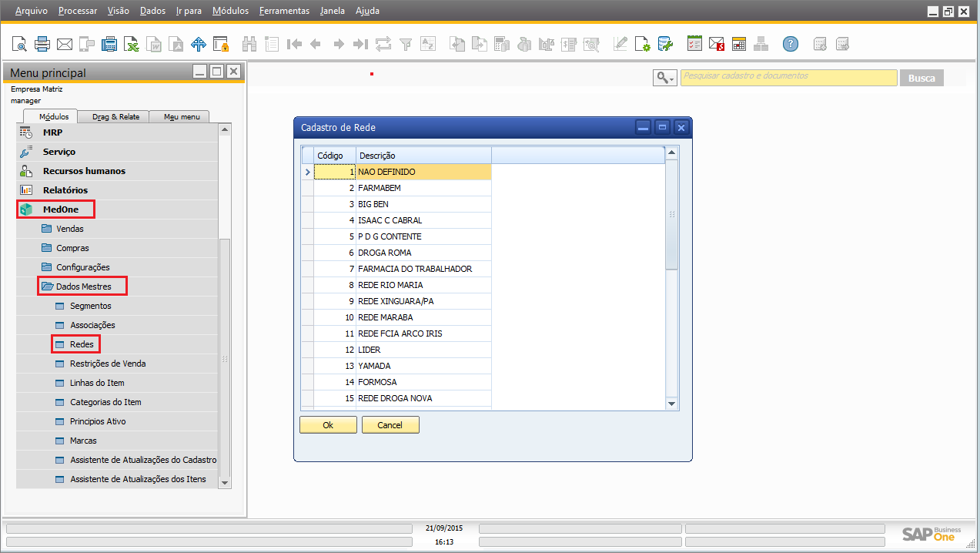
Task: Select the YAMADA row
Action: [396, 366]
